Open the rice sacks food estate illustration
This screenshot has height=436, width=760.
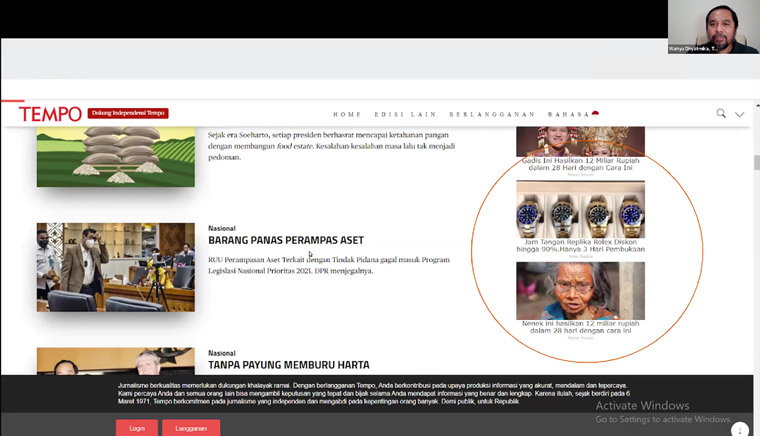116,156
